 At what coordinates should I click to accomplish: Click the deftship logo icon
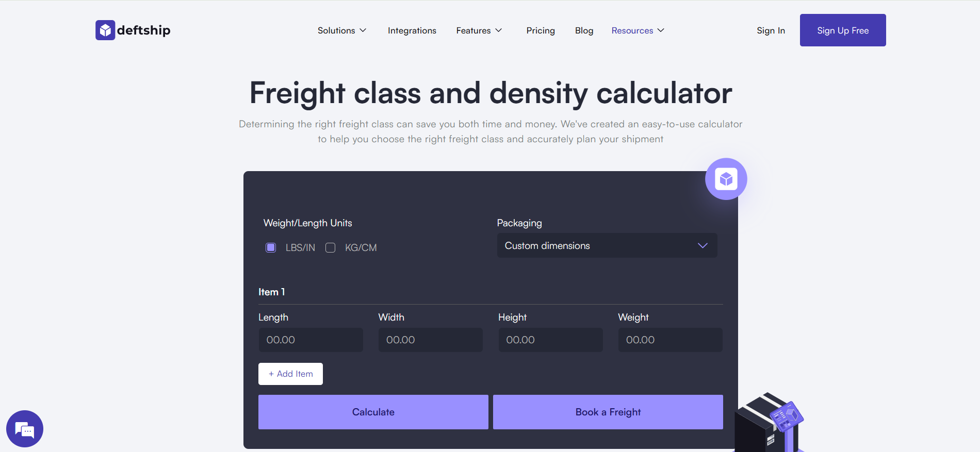click(105, 30)
